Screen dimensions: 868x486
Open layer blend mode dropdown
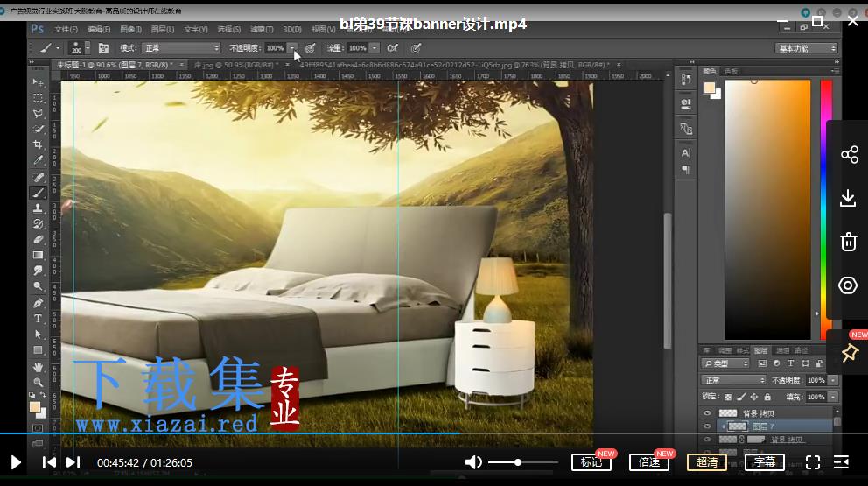tap(733, 380)
